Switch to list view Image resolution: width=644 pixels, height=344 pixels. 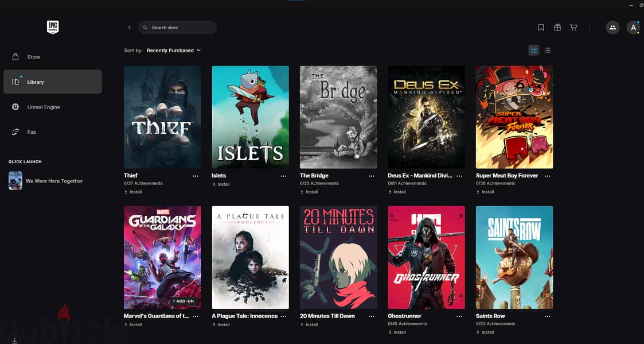[548, 50]
